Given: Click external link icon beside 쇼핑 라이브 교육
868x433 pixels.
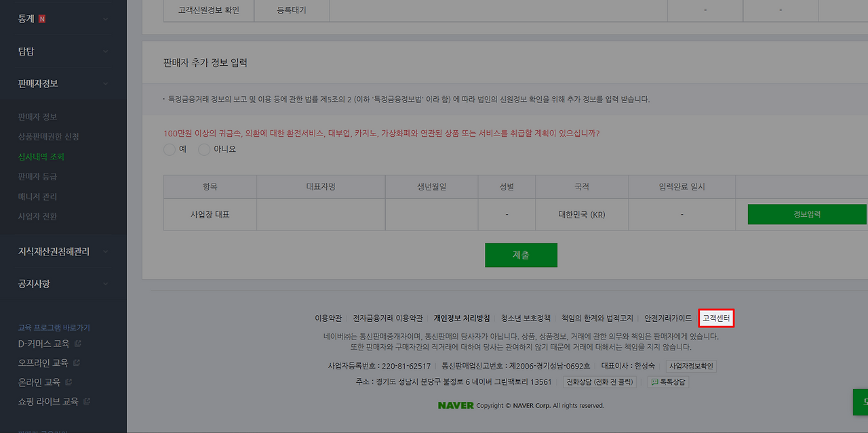Looking at the screenshot, I should click(87, 400).
